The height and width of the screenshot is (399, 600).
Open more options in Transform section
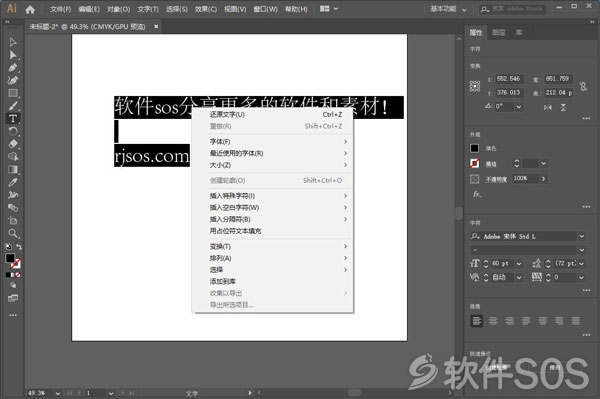point(586,119)
